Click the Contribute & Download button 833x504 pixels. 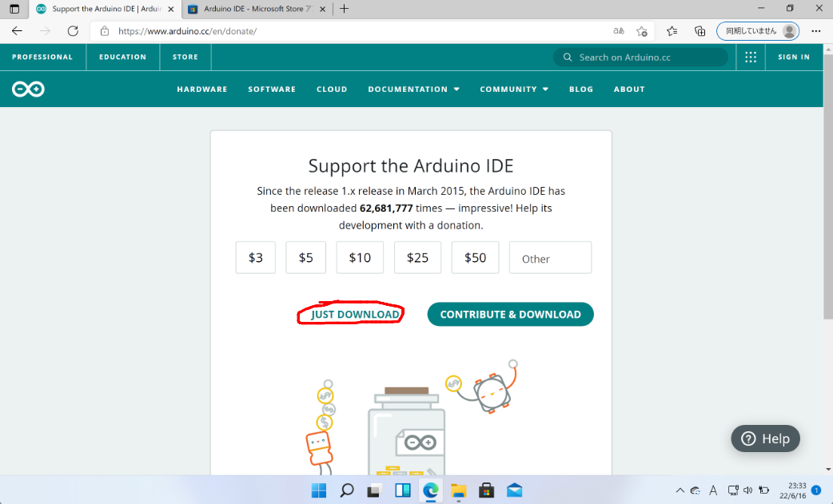tap(510, 314)
